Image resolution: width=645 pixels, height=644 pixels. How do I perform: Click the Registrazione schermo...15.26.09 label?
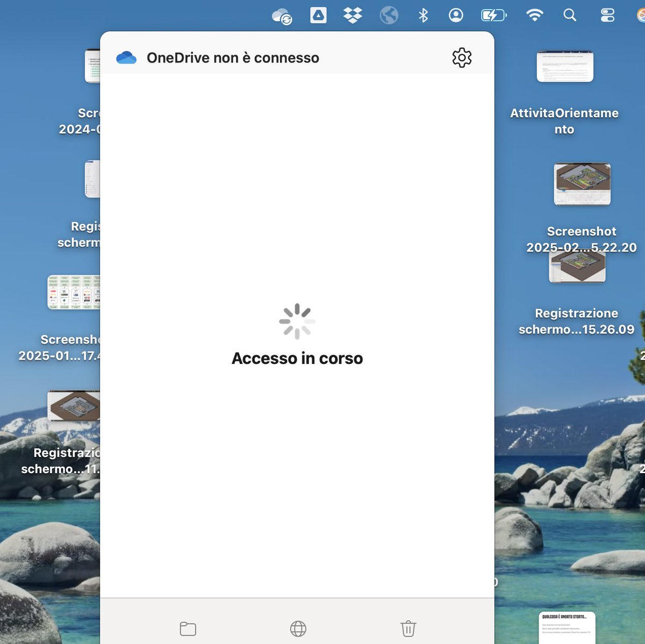(577, 321)
